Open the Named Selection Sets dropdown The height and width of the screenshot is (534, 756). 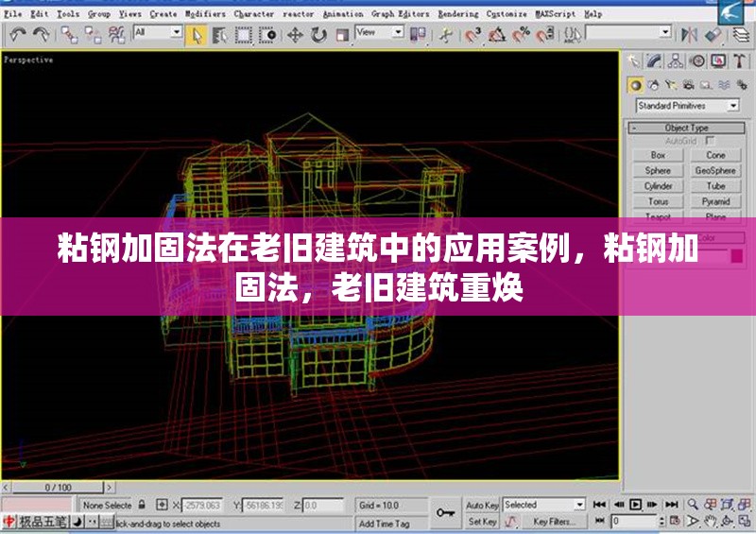pyautogui.click(x=628, y=32)
